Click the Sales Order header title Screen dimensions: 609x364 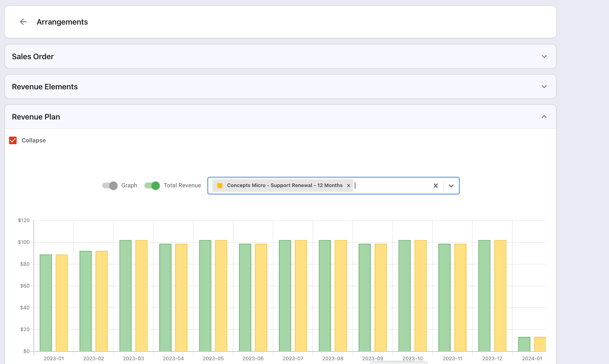33,57
